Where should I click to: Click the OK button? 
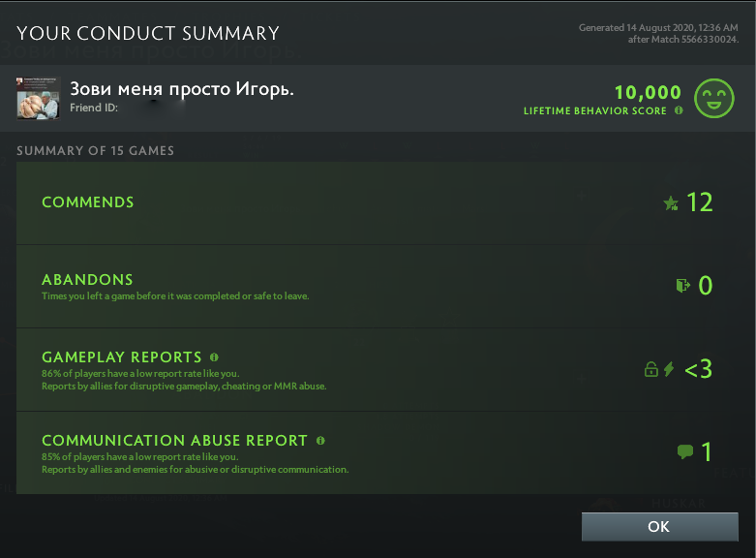tap(658, 526)
